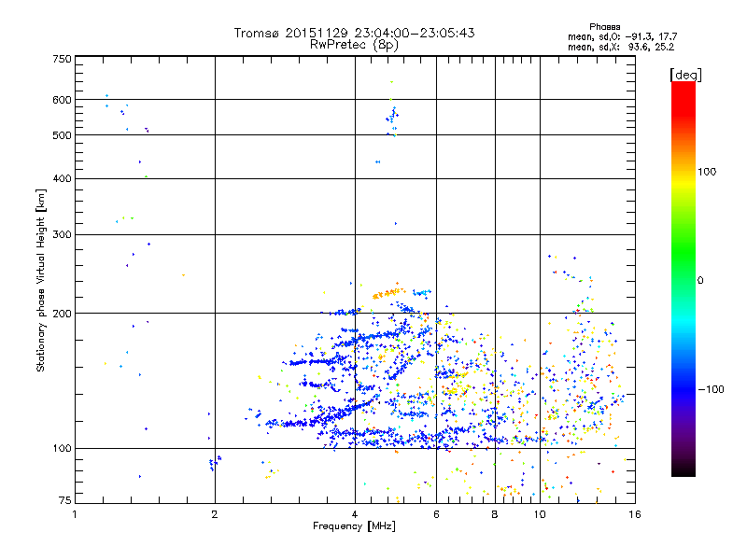Viewport: 747px width, 560px height.
Task: Click the x-axis tick label '10'
Action: pyautogui.click(x=540, y=514)
